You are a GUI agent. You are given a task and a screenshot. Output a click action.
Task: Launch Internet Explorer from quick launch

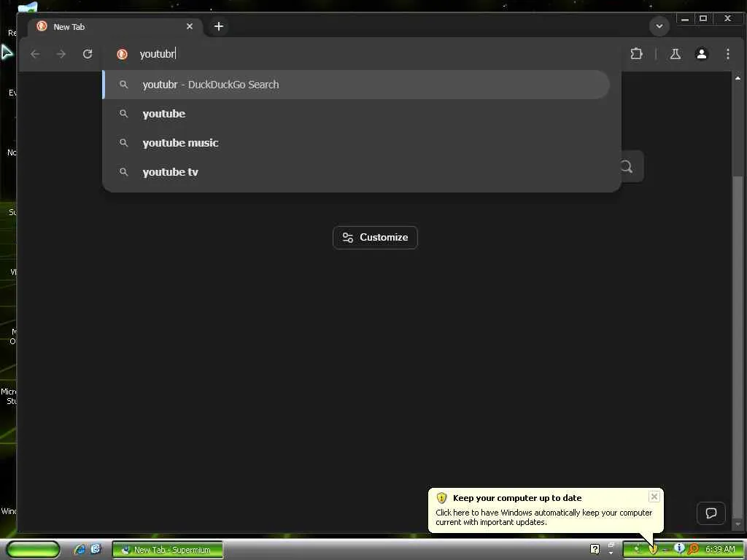(80, 549)
